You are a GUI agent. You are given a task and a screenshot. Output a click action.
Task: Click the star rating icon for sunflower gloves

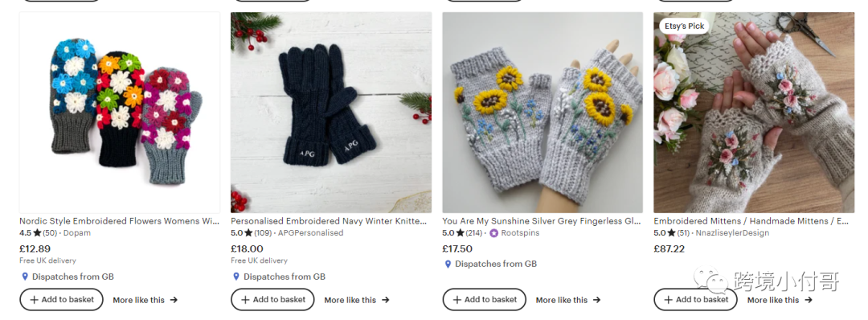coord(460,233)
